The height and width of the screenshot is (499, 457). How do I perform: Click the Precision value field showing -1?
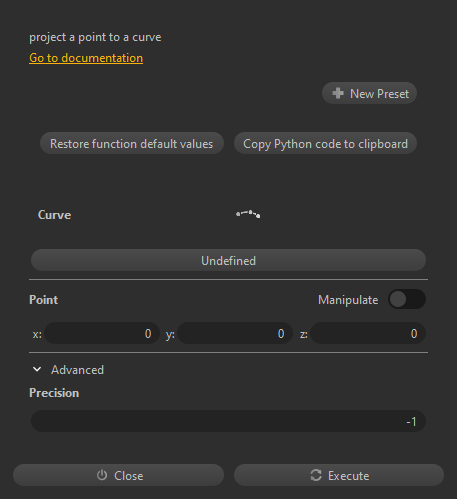click(x=228, y=421)
